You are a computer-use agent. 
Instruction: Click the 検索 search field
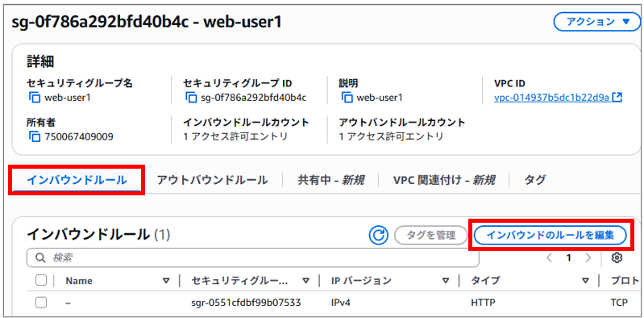coord(252,258)
